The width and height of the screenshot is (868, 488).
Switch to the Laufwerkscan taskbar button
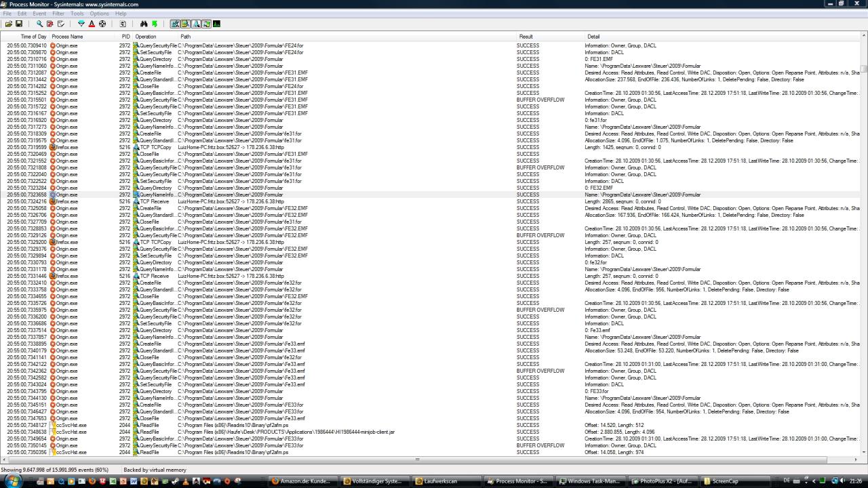click(448, 481)
